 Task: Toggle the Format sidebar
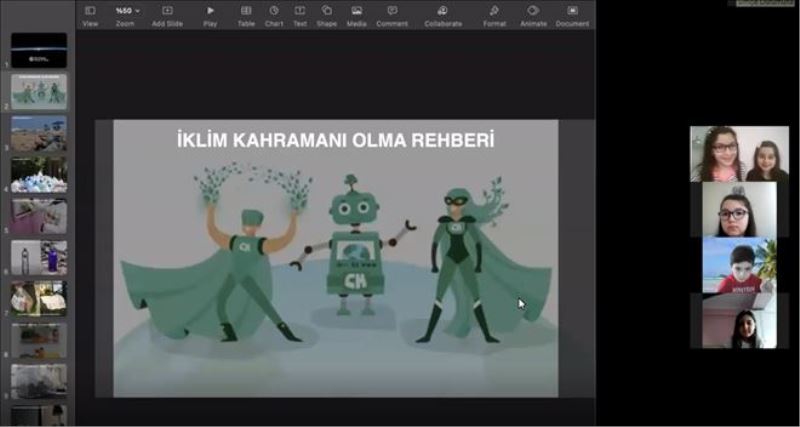(x=494, y=11)
